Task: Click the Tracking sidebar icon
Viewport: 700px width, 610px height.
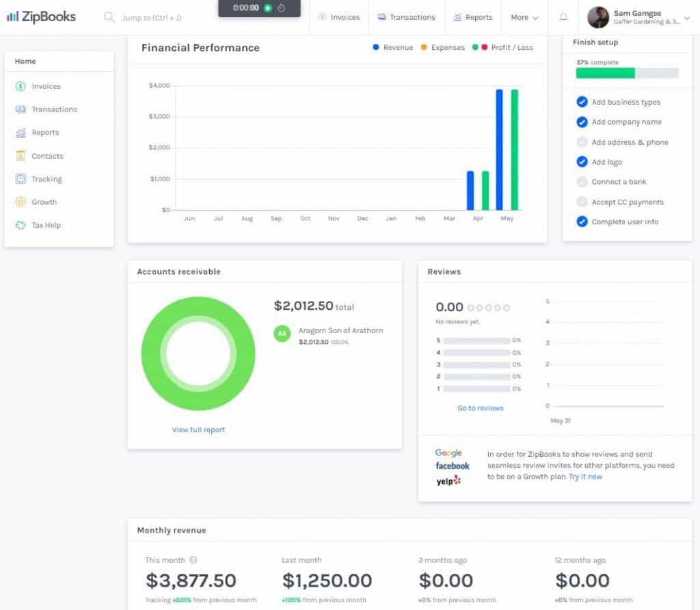Action: [21, 179]
